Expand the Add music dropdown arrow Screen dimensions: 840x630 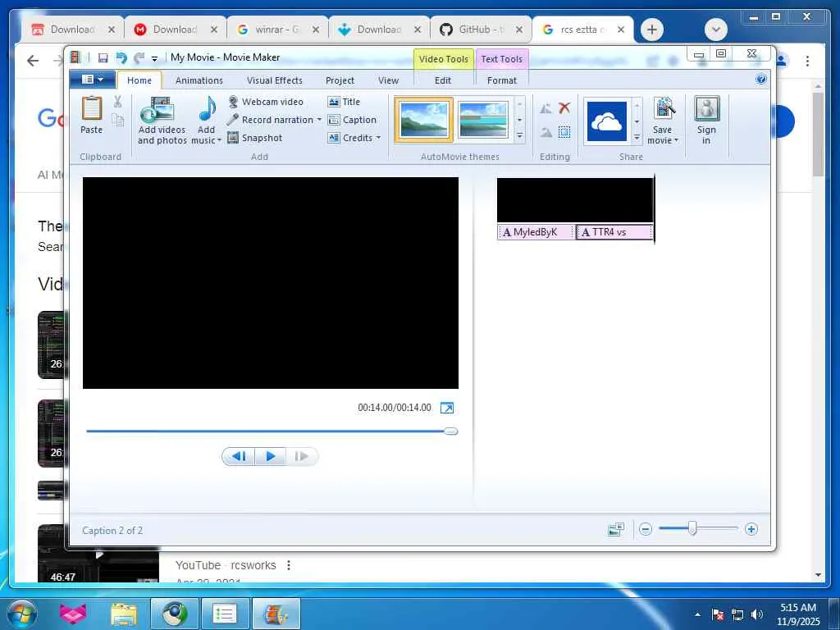[x=219, y=140]
